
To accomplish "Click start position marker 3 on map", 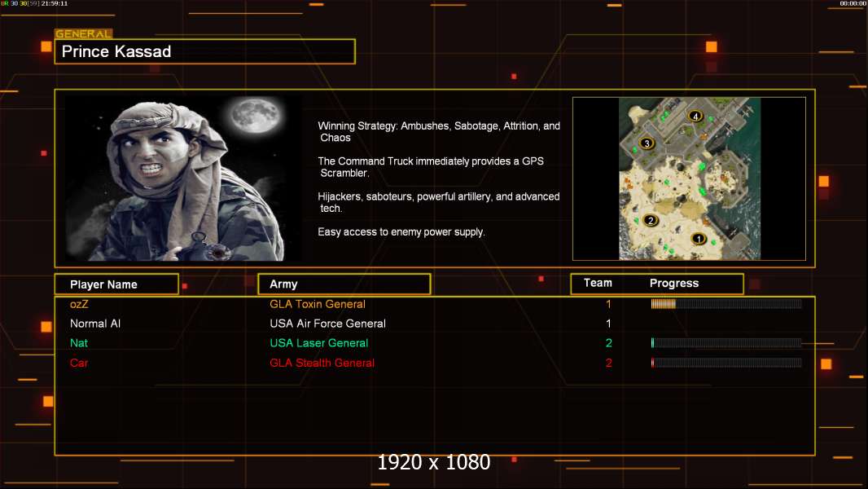I will tap(647, 143).
